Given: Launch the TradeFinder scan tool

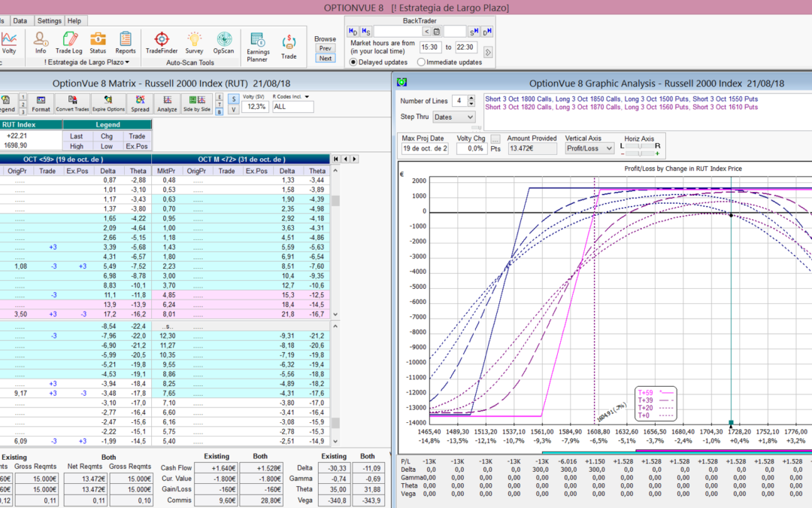Looking at the screenshot, I should [162, 42].
